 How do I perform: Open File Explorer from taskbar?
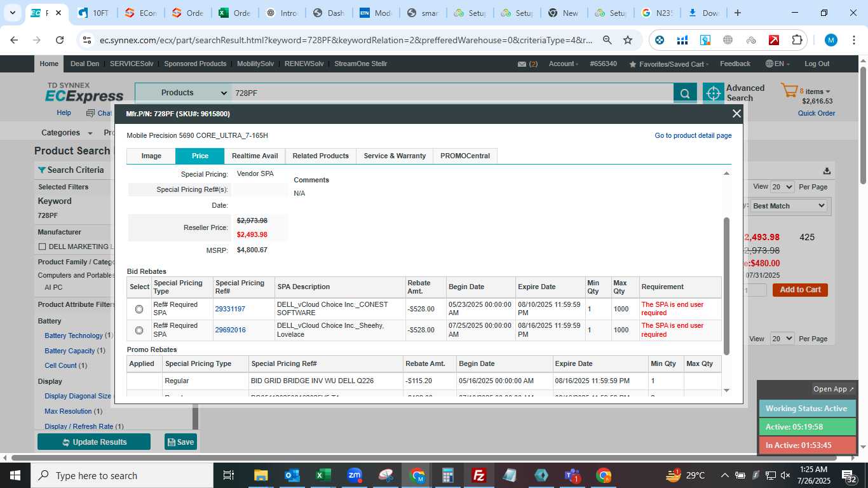(x=261, y=475)
